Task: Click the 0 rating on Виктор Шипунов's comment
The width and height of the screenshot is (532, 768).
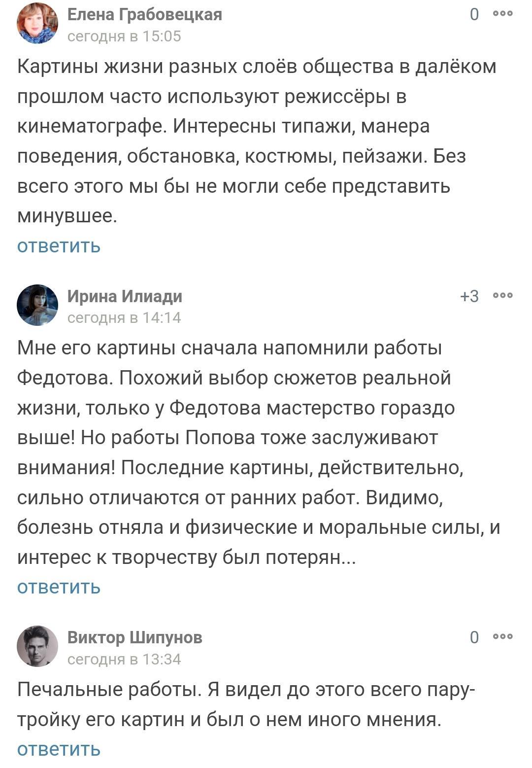Action: tap(474, 637)
